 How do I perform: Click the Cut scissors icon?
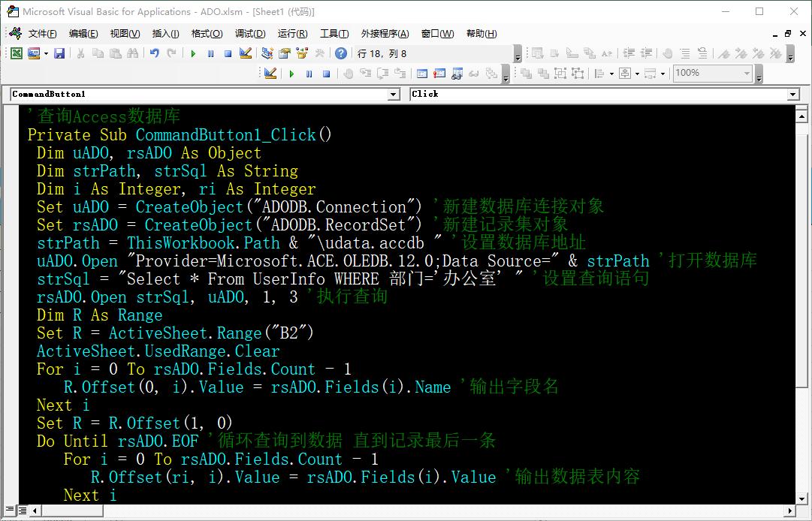click(x=80, y=53)
